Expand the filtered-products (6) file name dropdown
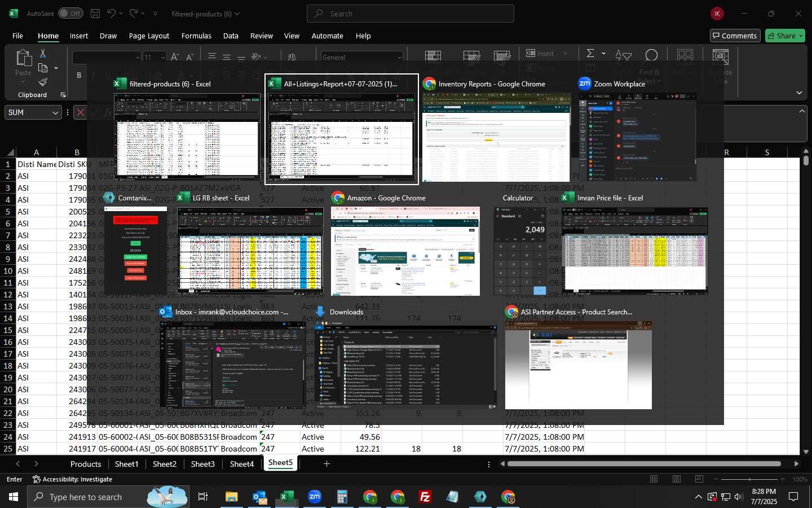This screenshot has height=508, width=812. (x=237, y=14)
